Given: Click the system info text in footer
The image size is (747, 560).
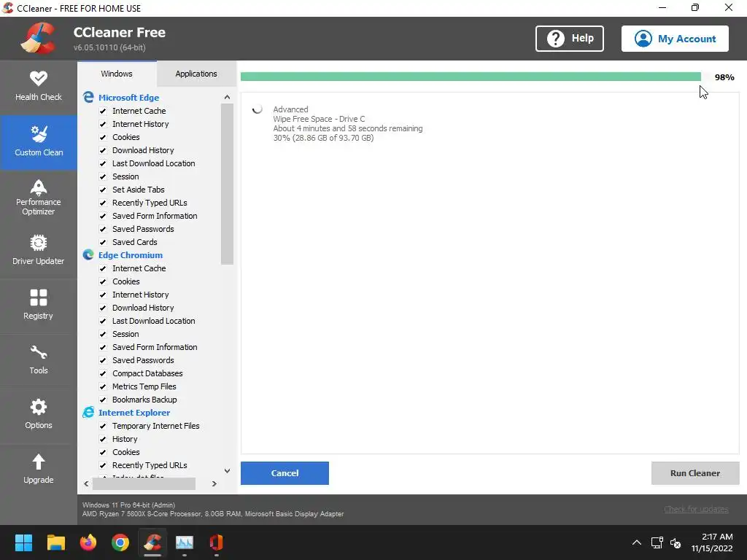Looking at the screenshot, I should (x=213, y=510).
